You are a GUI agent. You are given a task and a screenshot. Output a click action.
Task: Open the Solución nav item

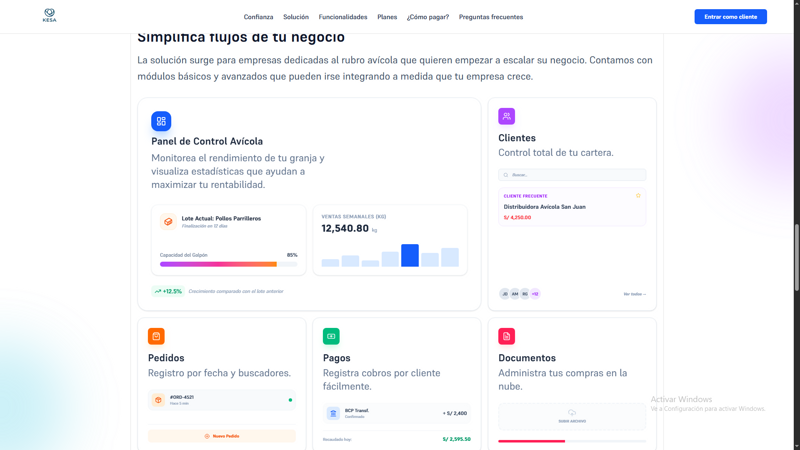[296, 17]
